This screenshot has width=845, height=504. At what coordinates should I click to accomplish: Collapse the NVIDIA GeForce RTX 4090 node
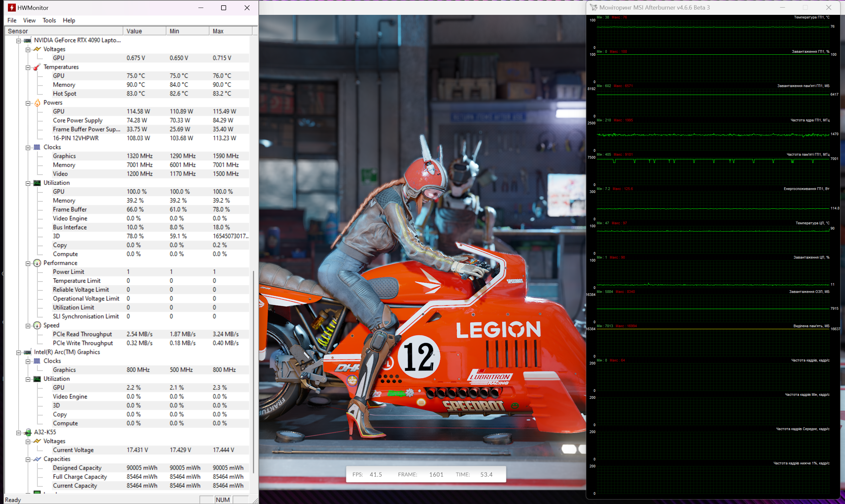point(19,41)
